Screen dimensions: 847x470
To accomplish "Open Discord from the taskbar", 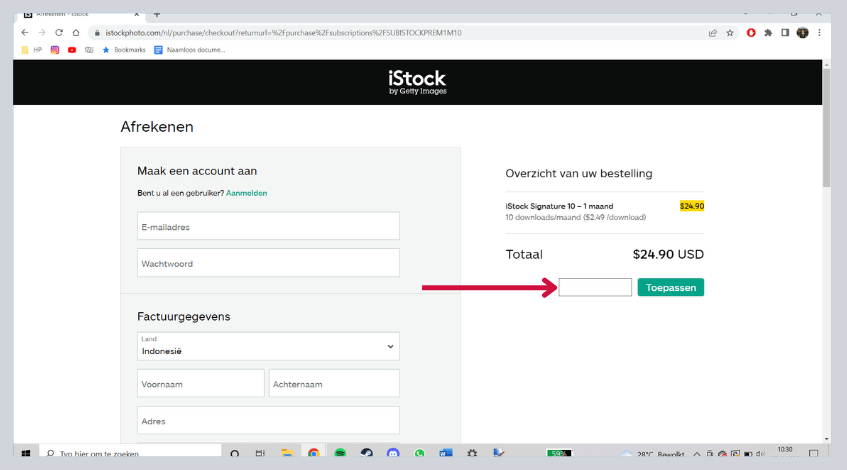I will click(x=393, y=453).
